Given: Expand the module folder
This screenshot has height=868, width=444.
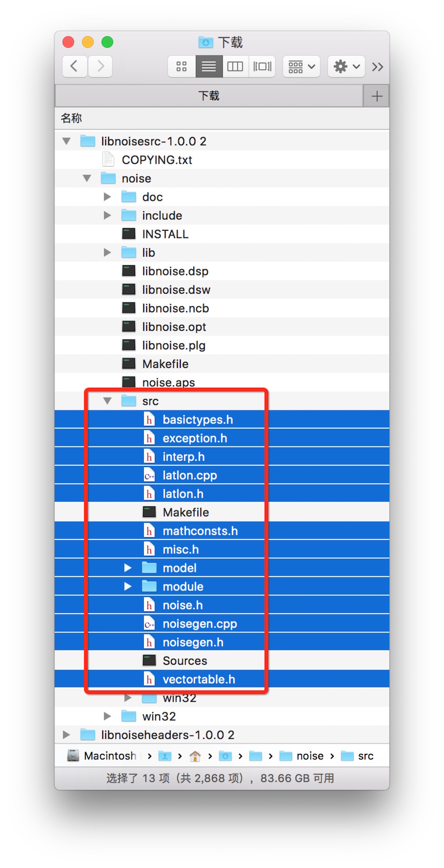Looking at the screenshot, I should pyautogui.click(x=128, y=586).
